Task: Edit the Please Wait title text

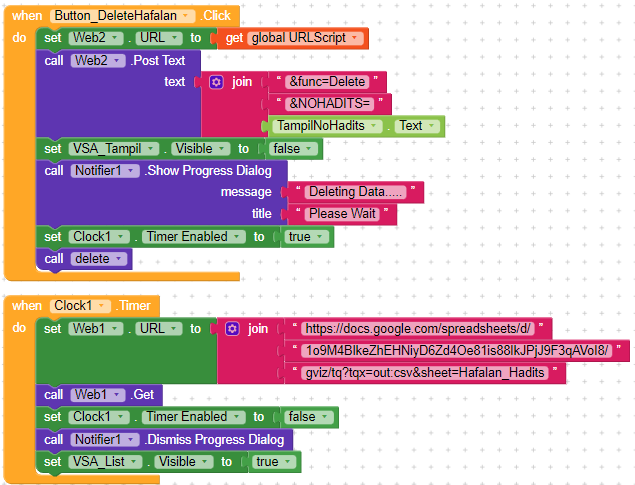Action: (x=342, y=214)
